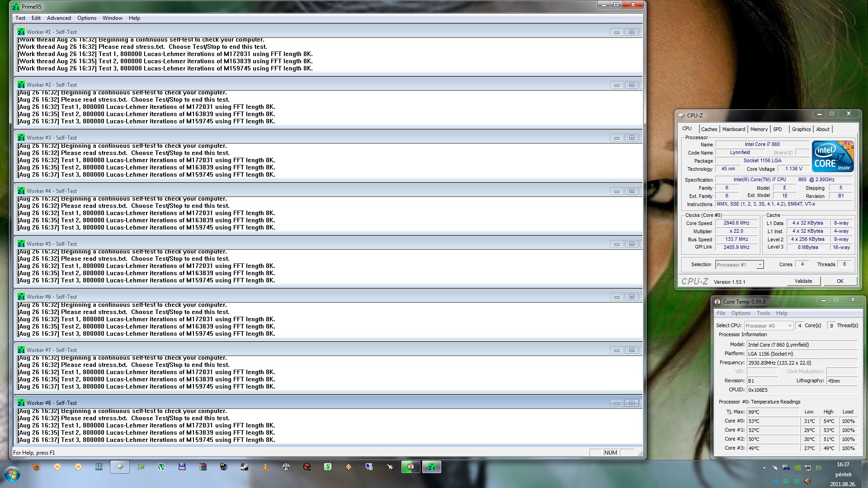Click the Intel Core i7 logo in CPU-Z
The width and height of the screenshot is (868, 488).
pyautogui.click(x=833, y=156)
